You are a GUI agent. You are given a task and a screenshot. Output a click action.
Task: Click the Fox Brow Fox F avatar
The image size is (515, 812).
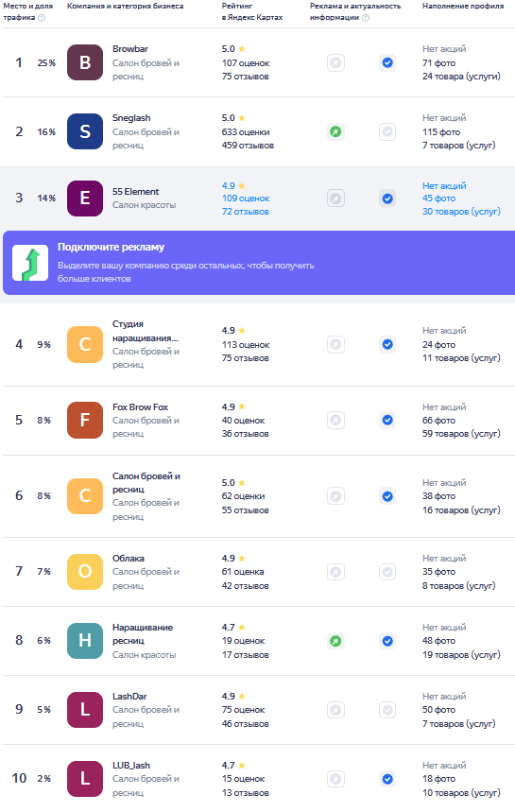click(85, 420)
